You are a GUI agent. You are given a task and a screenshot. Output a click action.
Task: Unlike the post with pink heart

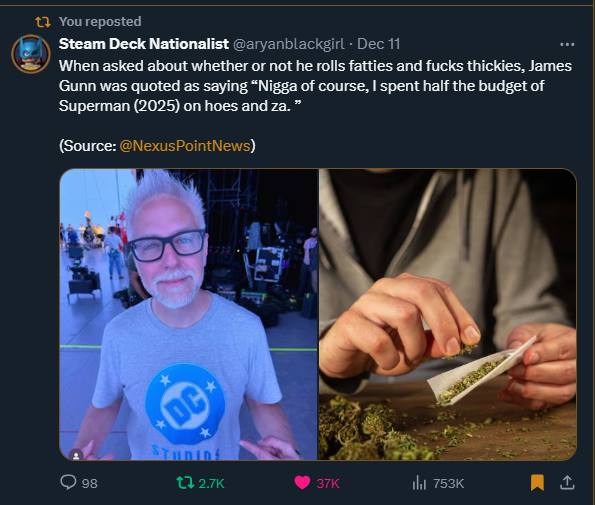click(x=302, y=483)
